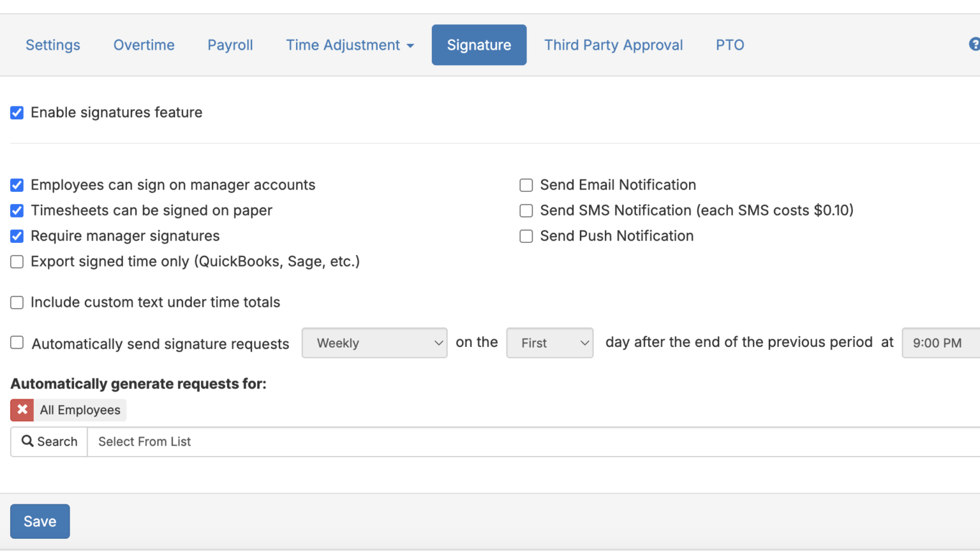
Task: Enable Automatically send signature requests
Action: coord(17,343)
